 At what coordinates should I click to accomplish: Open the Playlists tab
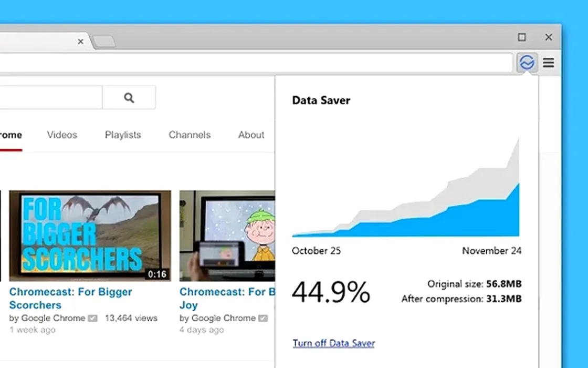coord(123,135)
